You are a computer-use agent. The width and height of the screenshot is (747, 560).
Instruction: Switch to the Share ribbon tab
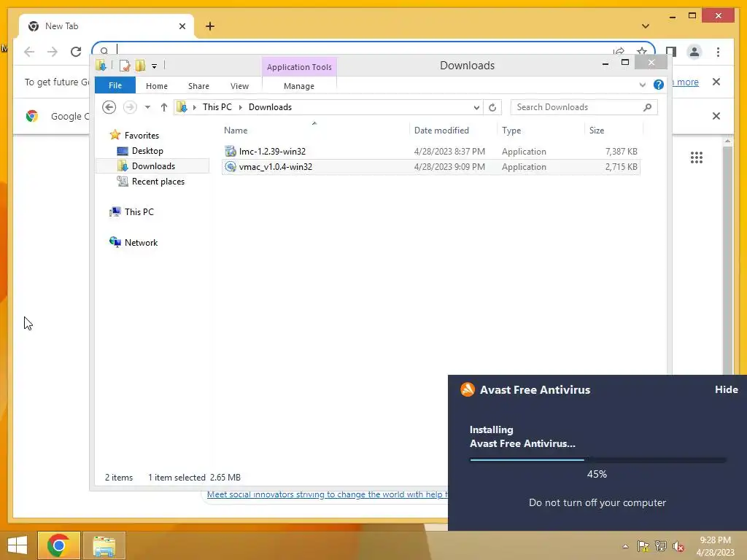tap(198, 86)
